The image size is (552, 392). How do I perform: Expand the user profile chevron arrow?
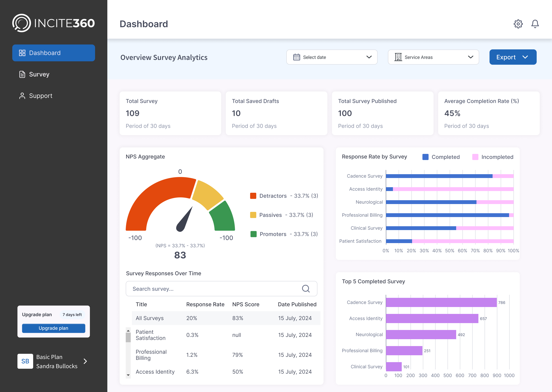(85, 361)
